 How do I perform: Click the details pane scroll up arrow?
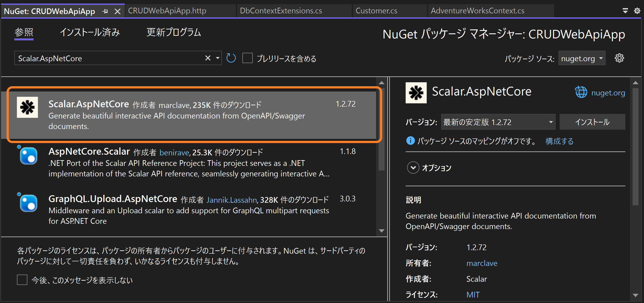635,82
